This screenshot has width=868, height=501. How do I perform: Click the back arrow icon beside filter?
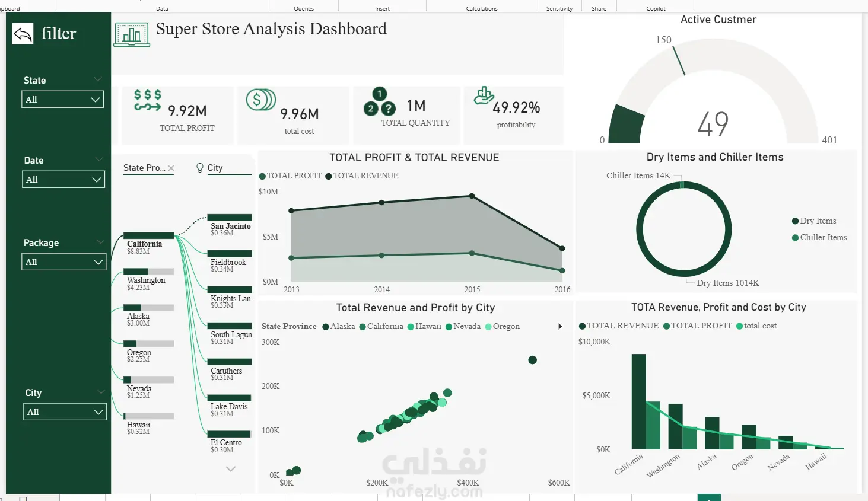pyautogui.click(x=23, y=34)
